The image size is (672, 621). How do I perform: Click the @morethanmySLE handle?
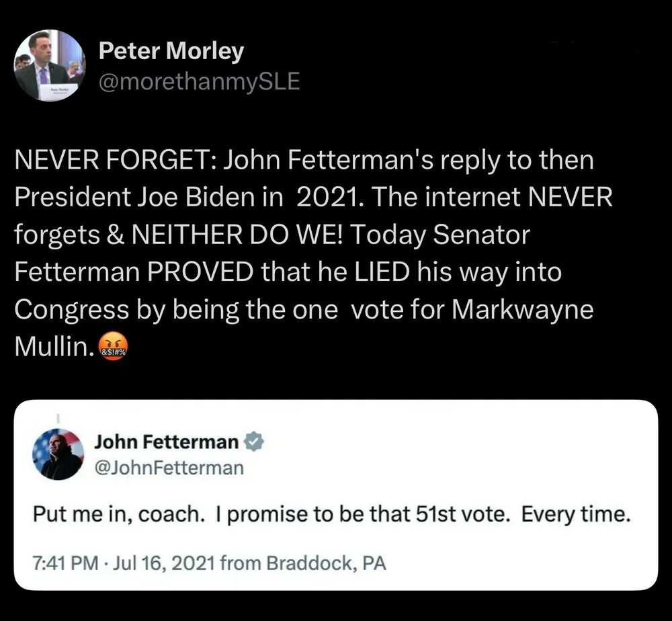coord(199,82)
